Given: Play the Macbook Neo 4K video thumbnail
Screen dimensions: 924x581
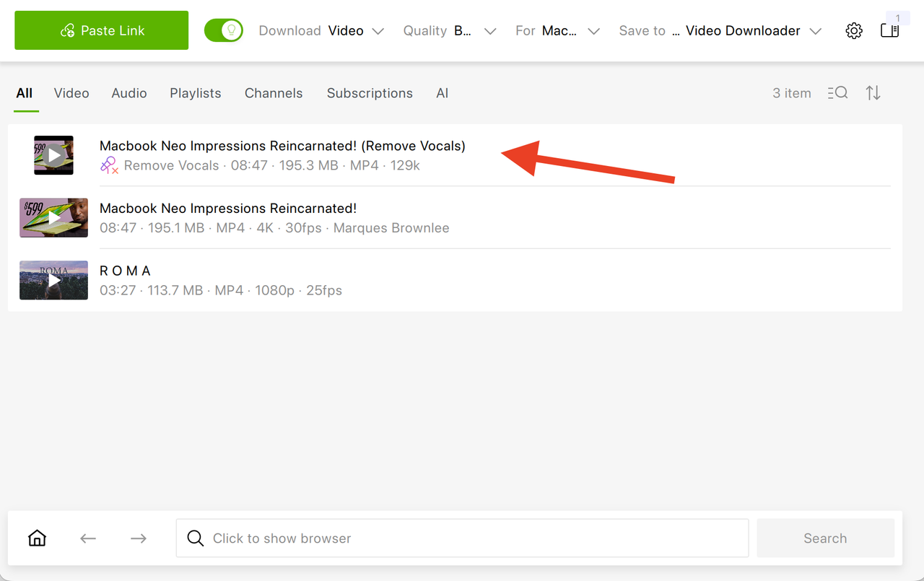Looking at the screenshot, I should click(x=54, y=218).
